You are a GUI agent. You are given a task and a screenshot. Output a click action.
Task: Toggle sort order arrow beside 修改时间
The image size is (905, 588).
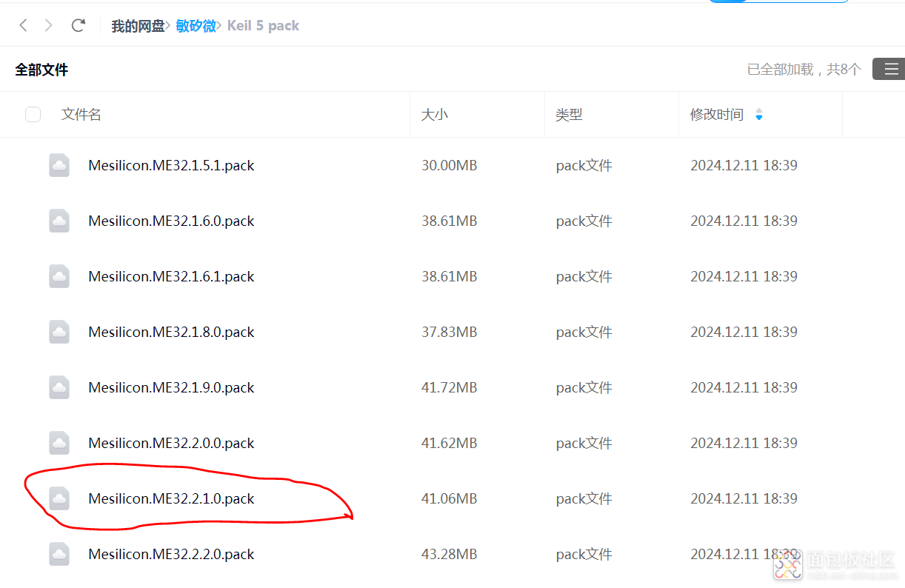[x=758, y=115]
